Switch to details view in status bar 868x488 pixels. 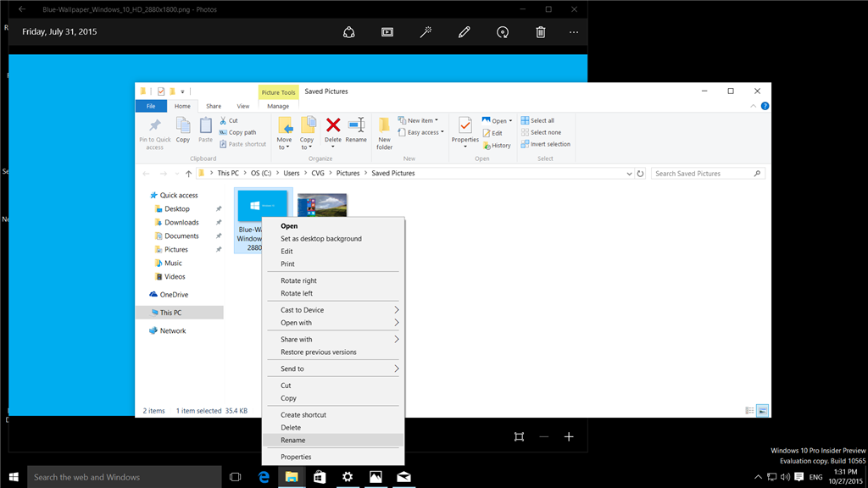tap(749, 411)
